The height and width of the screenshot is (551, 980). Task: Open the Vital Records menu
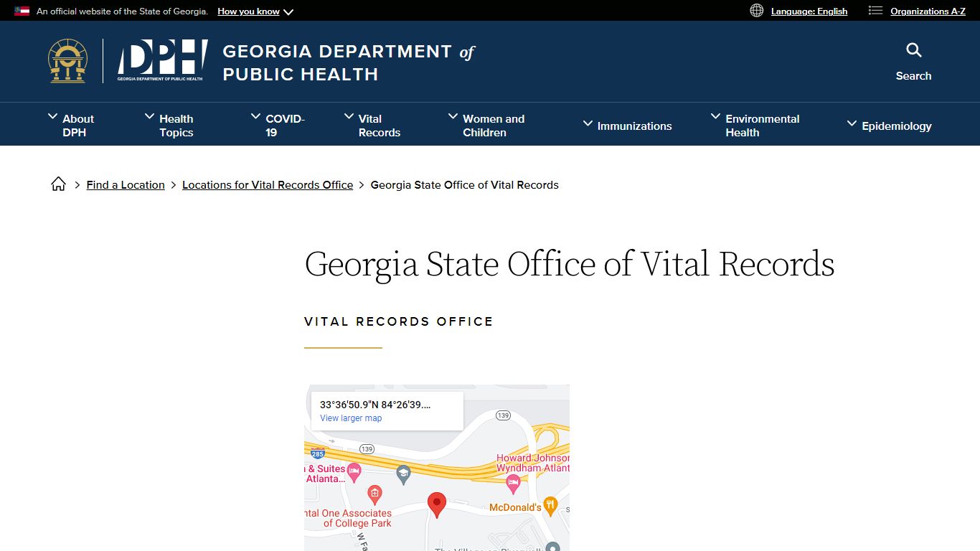(380, 126)
